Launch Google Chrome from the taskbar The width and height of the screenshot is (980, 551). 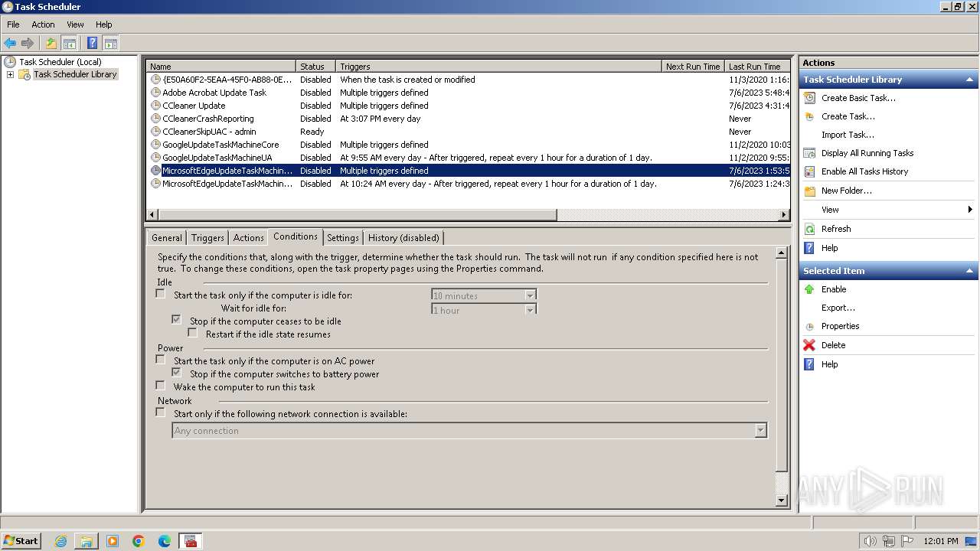(139, 541)
